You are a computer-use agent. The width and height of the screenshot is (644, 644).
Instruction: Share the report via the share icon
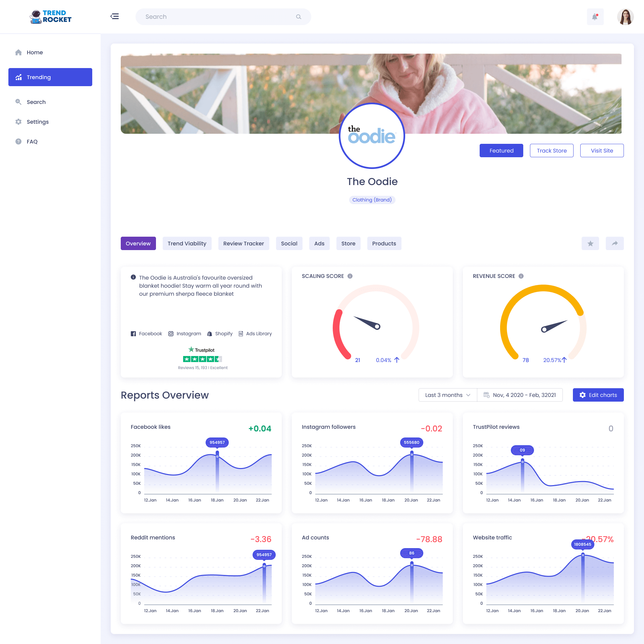pos(614,243)
